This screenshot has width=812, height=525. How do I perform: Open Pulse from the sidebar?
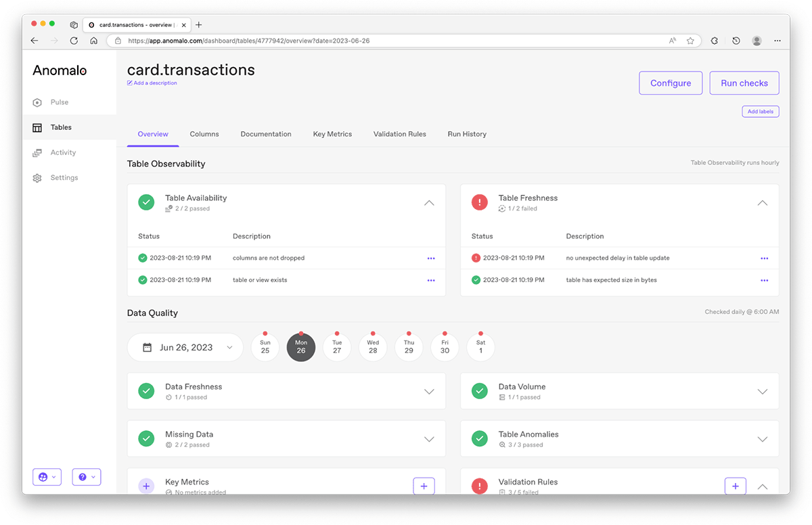(x=59, y=102)
